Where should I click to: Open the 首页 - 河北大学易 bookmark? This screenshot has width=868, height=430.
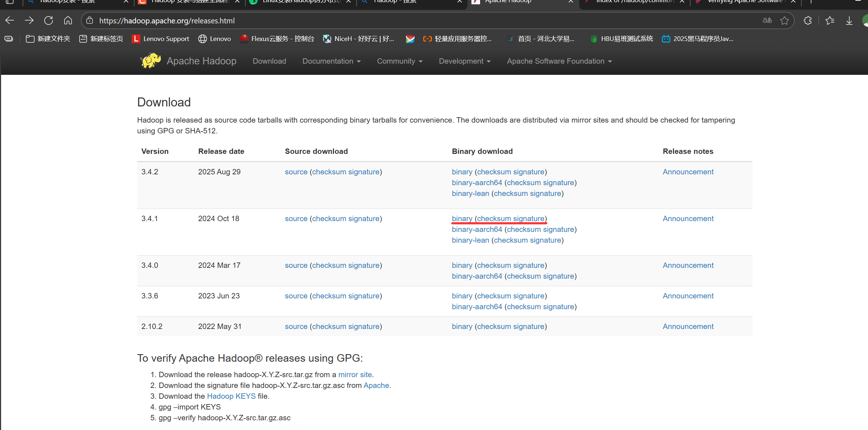tap(541, 39)
